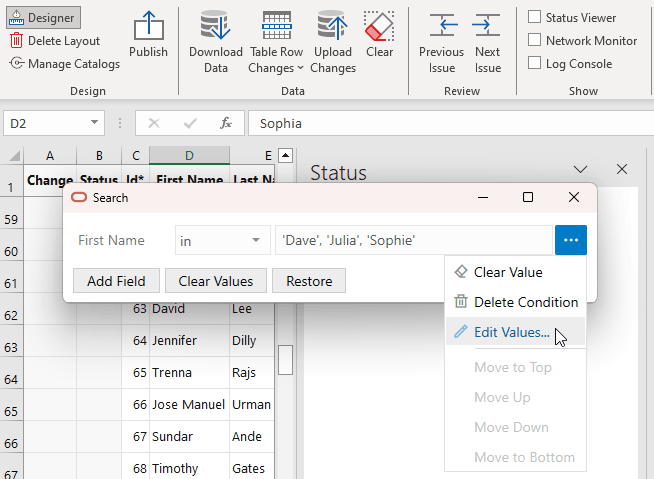This screenshot has width=654, height=479.
Task: Enable the Network Monitor checkbox
Action: 534,40
